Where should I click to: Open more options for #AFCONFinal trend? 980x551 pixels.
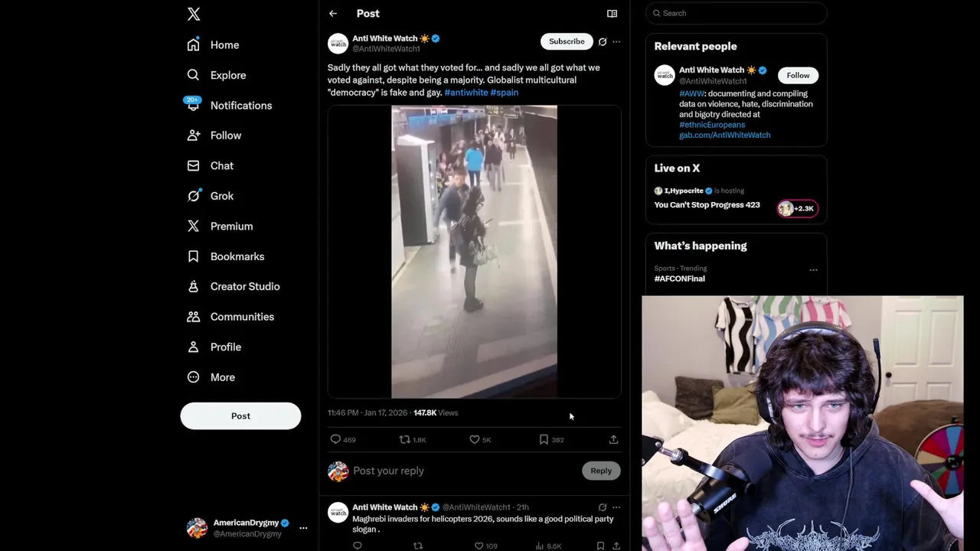click(x=813, y=269)
